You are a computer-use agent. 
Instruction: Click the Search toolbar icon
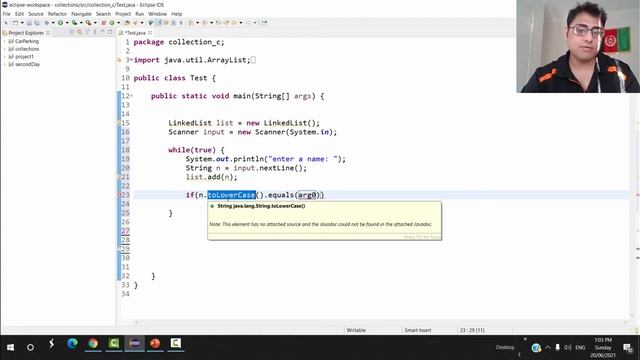135,23
